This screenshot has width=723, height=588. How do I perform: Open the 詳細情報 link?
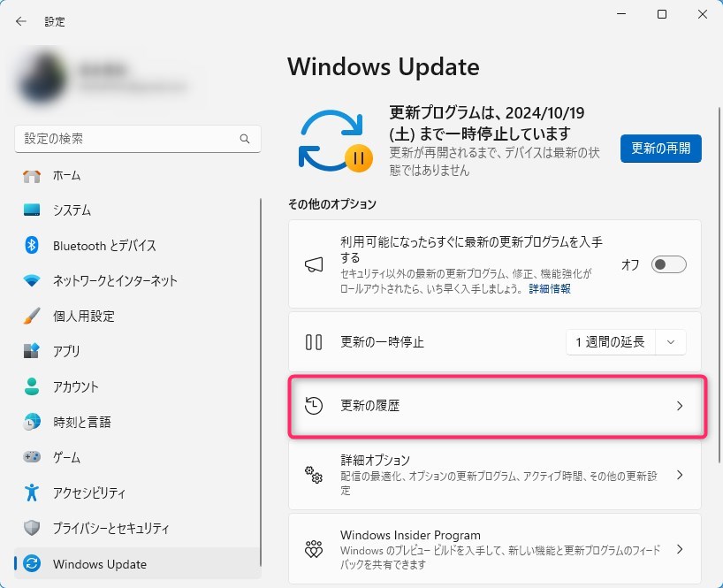point(549,289)
